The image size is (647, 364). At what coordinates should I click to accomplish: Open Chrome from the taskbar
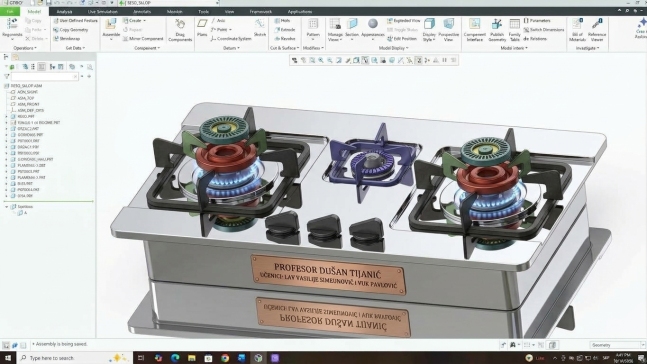225,358
